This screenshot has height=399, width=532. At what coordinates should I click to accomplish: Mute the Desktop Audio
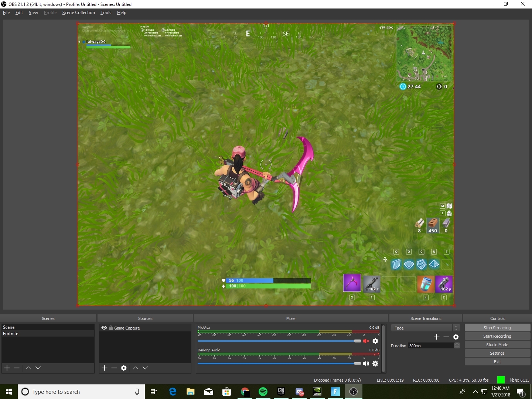click(366, 364)
